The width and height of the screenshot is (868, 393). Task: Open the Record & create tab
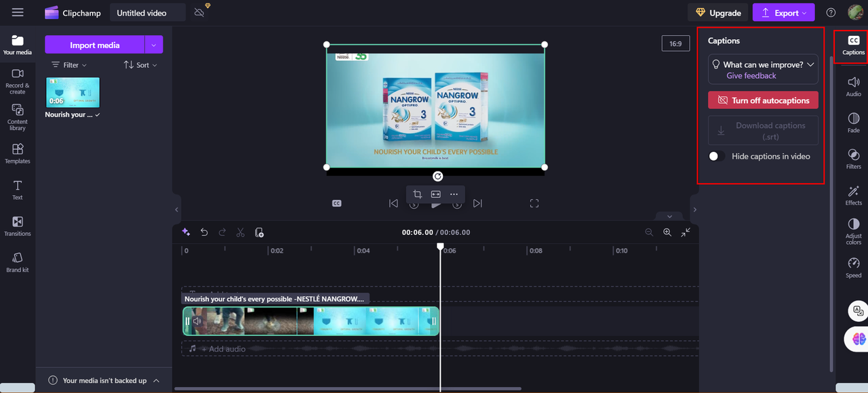coord(18,81)
